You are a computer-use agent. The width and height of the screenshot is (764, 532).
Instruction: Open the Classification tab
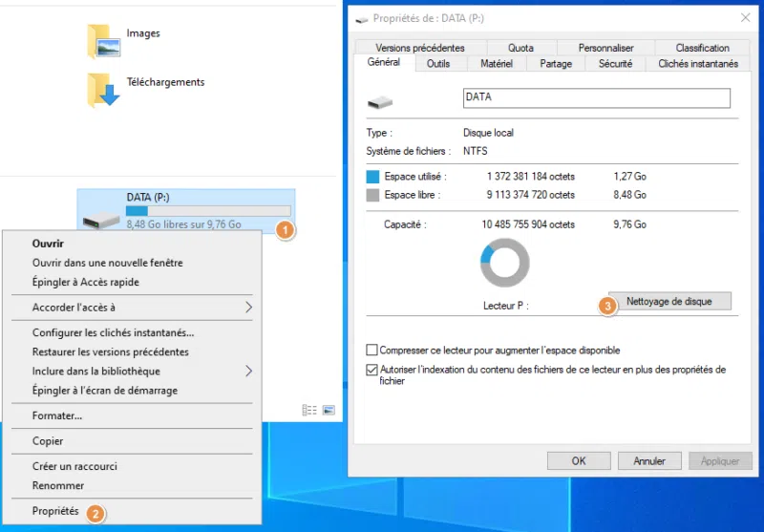pyautogui.click(x=702, y=48)
